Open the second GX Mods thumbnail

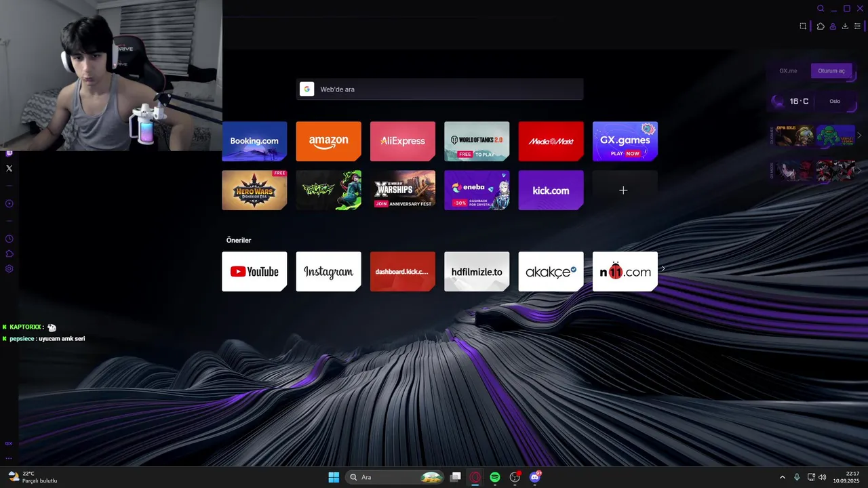(x=835, y=170)
